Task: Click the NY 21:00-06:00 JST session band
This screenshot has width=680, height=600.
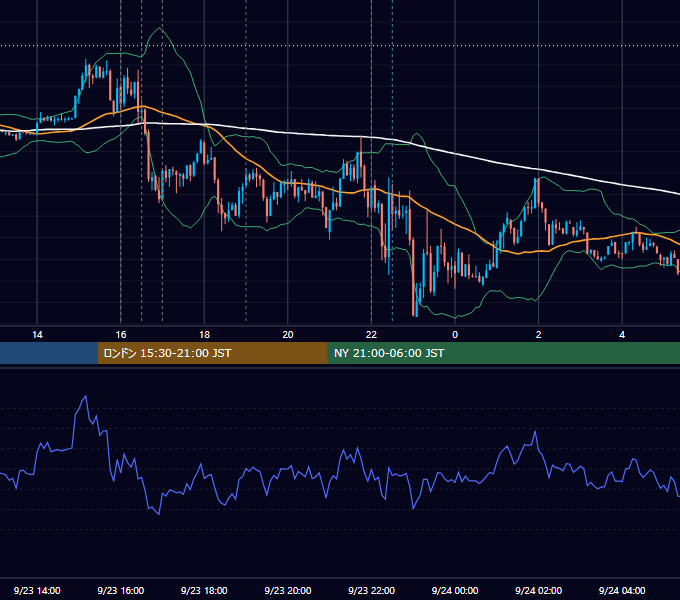Action: (x=503, y=353)
